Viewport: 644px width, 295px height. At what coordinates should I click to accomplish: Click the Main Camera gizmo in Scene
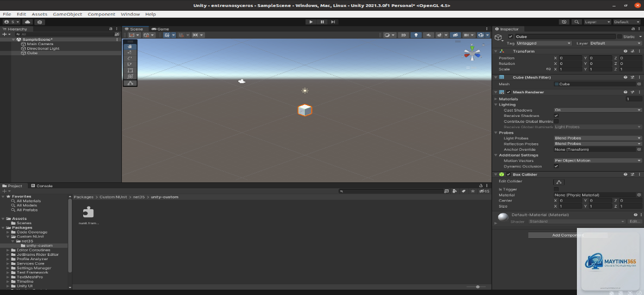(x=241, y=82)
